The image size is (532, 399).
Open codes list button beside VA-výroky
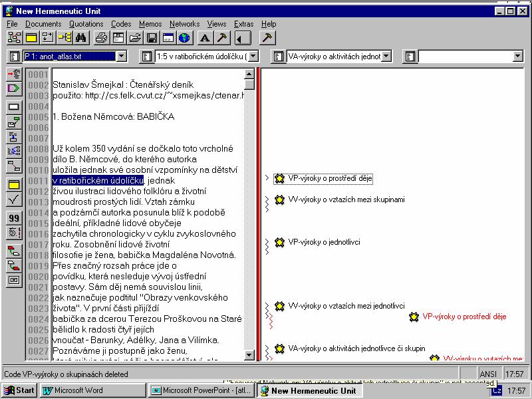click(278, 57)
